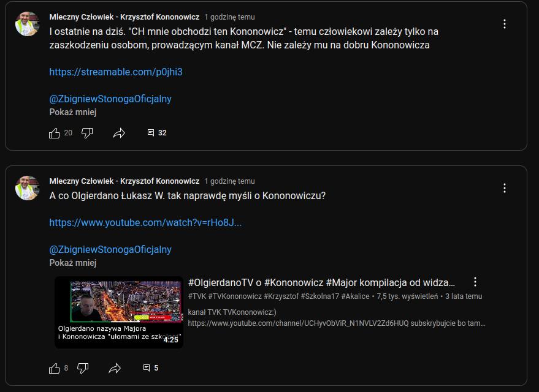This screenshot has height=392, width=539.
Task: Open the streamable.com/p0jhi3 link
Action: 116,72
